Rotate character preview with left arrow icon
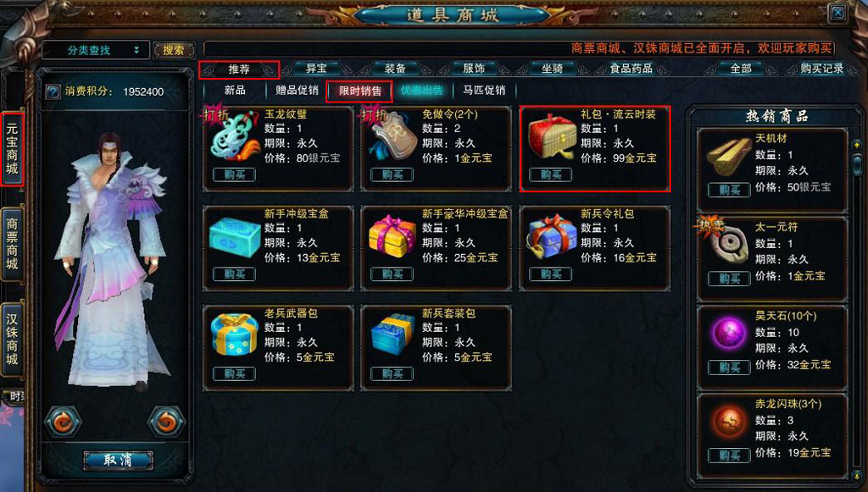The height and width of the screenshot is (492, 868). pos(63,423)
